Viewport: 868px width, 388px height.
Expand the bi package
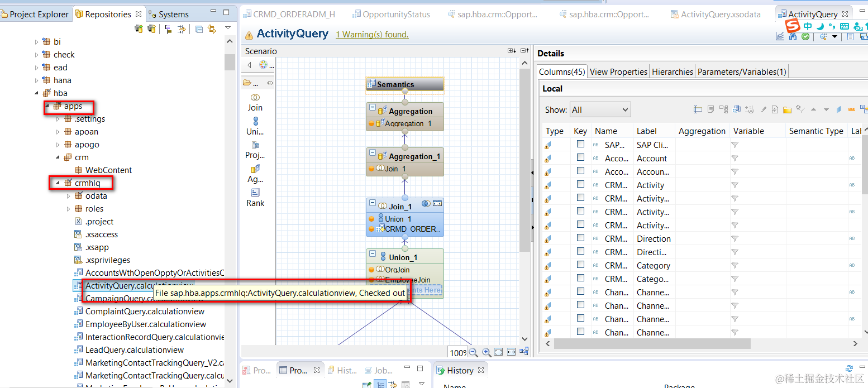coord(37,41)
